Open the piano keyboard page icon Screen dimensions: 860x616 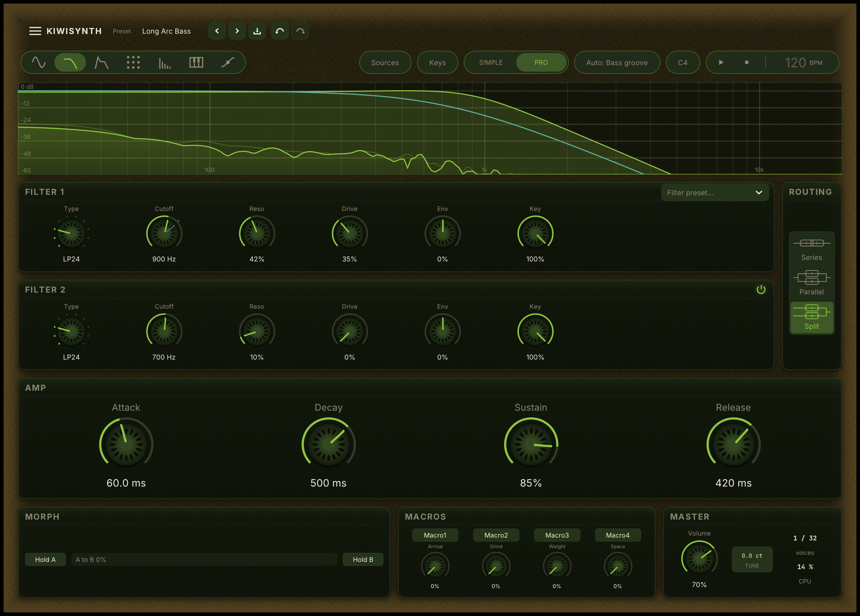[x=196, y=63]
